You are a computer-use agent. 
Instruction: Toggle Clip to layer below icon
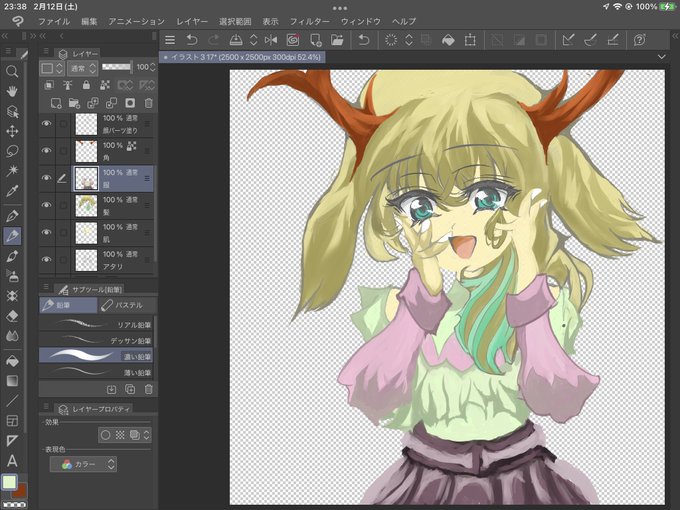point(49,85)
